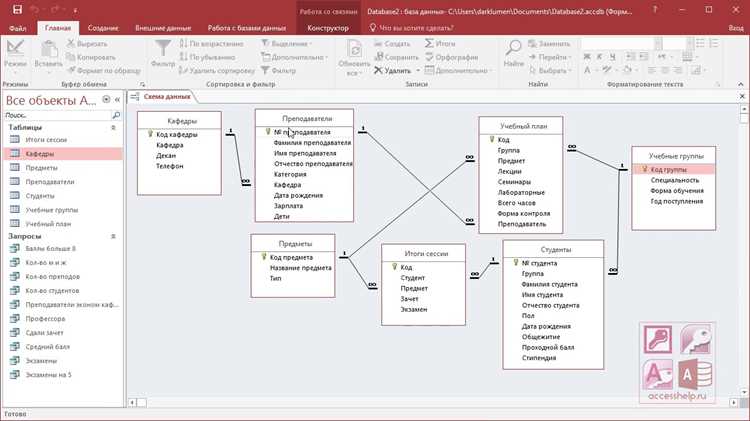This screenshot has width=750, height=421.
Task: Click Remove Sort (Удалить сортировку)
Action: pyautogui.click(x=217, y=70)
